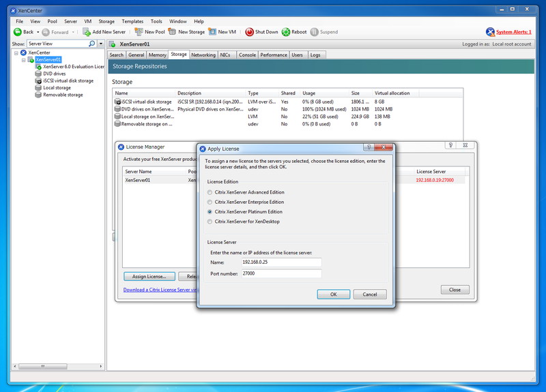Click the DVD drives storage icon in tree
Viewport: 546px width, 392px height.
point(38,74)
